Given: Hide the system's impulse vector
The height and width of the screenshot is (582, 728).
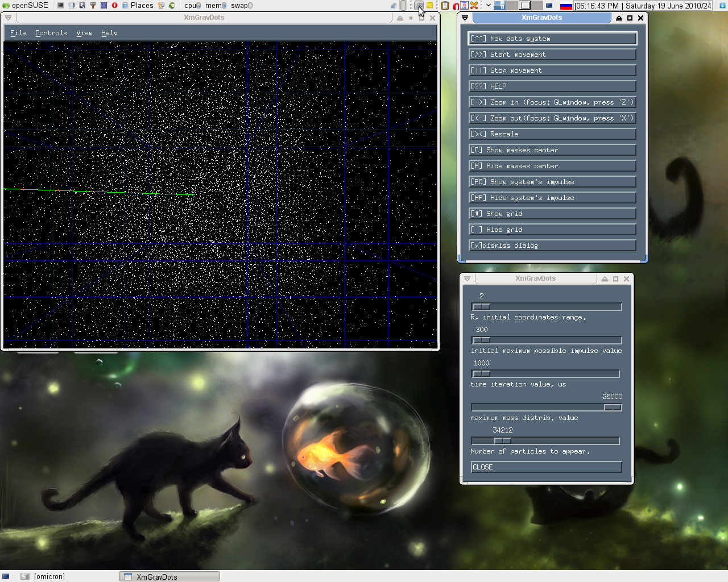Looking at the screenshot, I should click(552, 198).
